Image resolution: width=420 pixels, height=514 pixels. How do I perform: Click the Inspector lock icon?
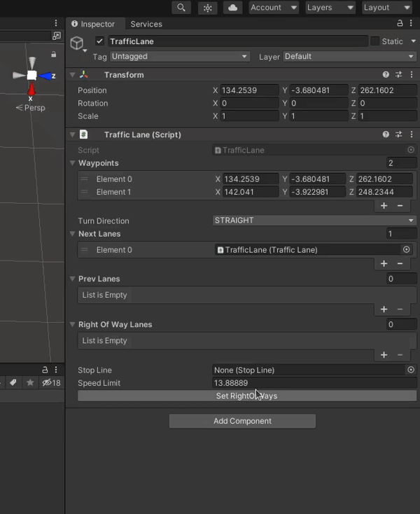(x=400, y=24)
